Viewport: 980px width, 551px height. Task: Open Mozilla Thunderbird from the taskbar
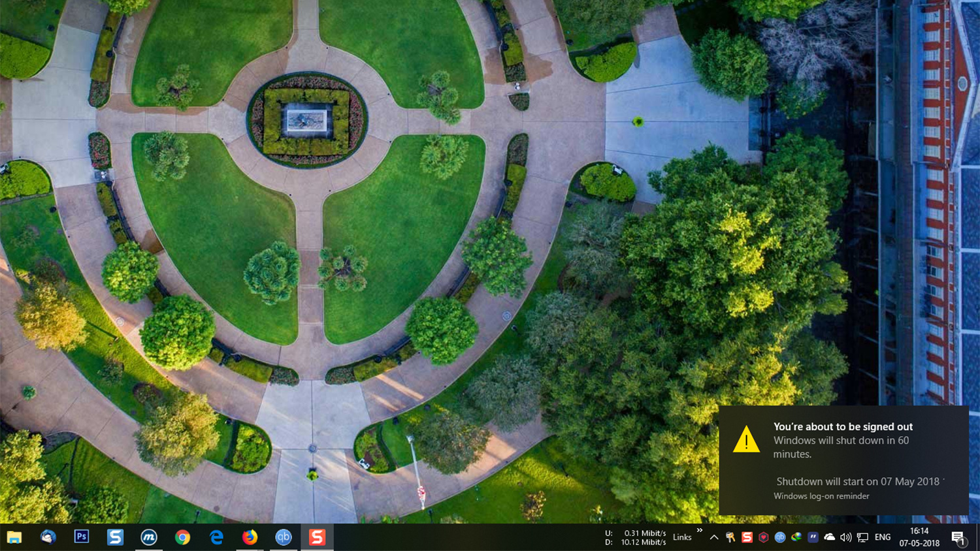click(x=47, y=537)
